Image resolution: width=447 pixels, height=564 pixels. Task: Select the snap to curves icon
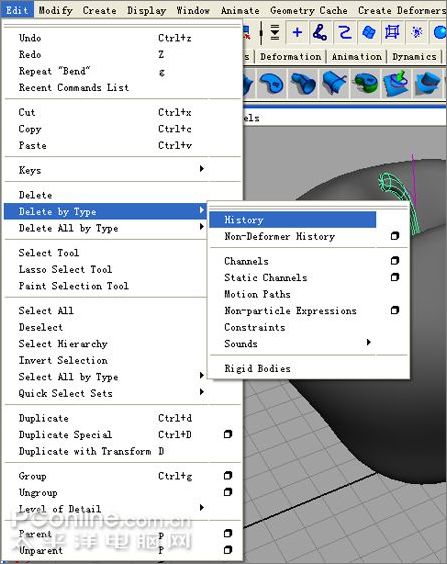tap(345, 32)
